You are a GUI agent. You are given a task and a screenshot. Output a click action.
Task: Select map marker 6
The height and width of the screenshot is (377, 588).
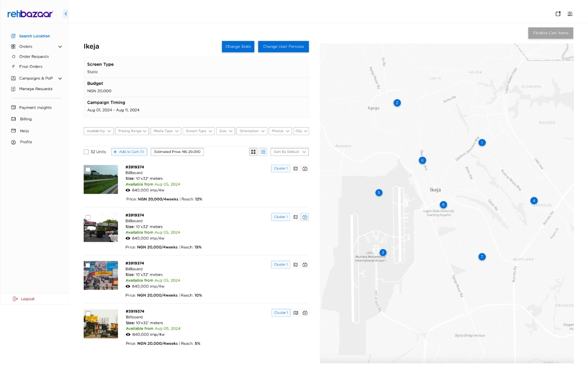pos(422,160)
